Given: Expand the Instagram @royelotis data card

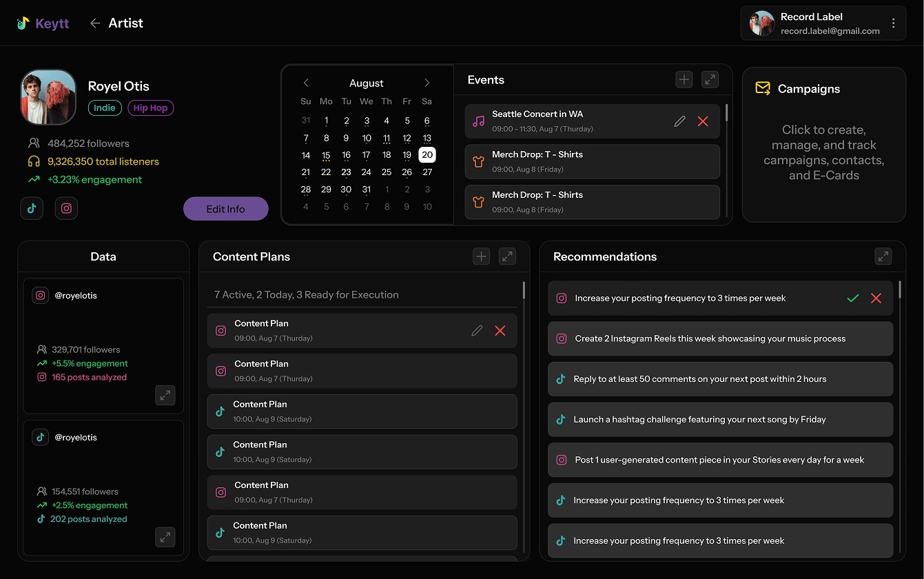Looking at the screenshot, I should [x=165, y=395].
